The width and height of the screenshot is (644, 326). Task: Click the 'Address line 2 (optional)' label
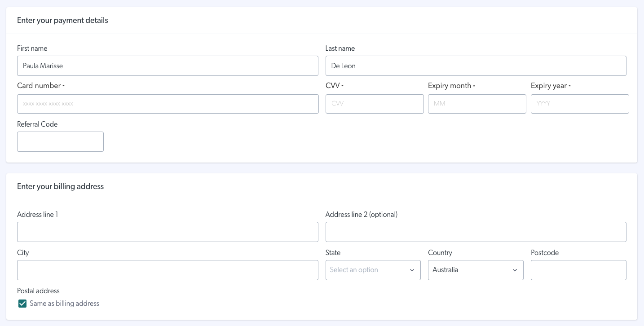tap(362, 215)
